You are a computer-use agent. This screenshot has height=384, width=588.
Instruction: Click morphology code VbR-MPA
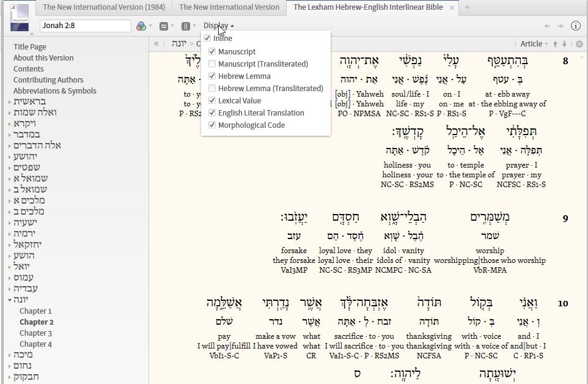pyautogui.click(x=490, y=270)
